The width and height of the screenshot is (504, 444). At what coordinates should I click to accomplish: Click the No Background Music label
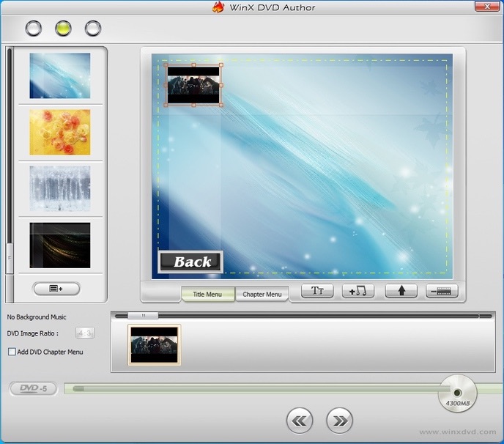[x=37, y=317]
